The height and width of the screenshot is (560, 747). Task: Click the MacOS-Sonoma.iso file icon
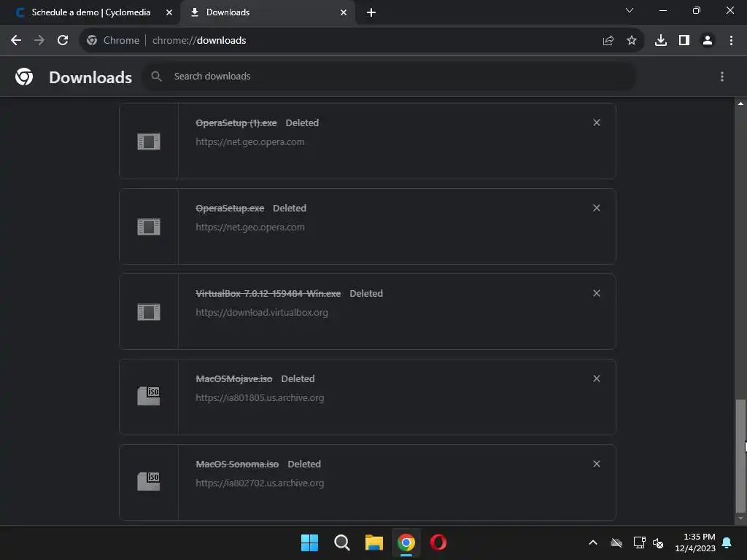pyautogui.click(x=149, y=481)
